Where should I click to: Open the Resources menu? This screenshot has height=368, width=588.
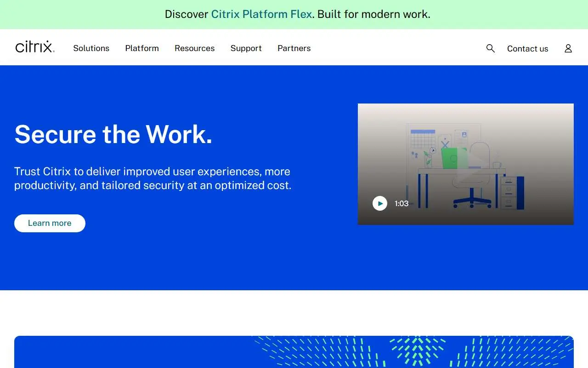[x=195, y=48]
